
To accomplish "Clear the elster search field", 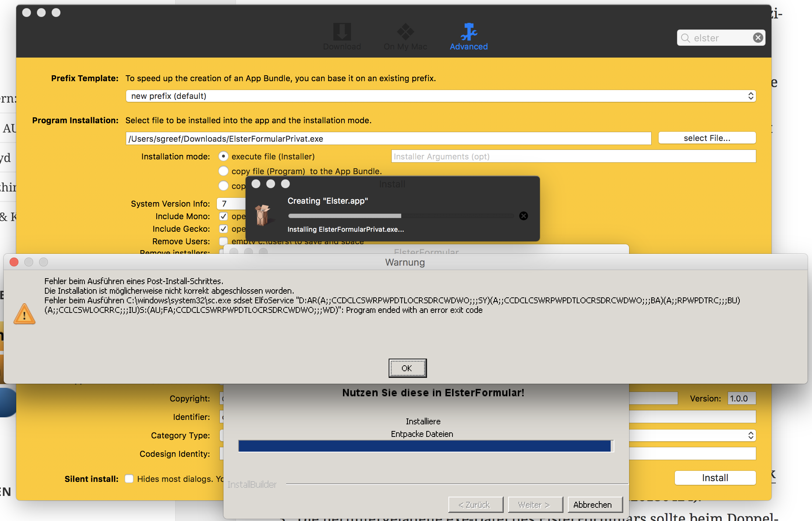I will 758,38.
